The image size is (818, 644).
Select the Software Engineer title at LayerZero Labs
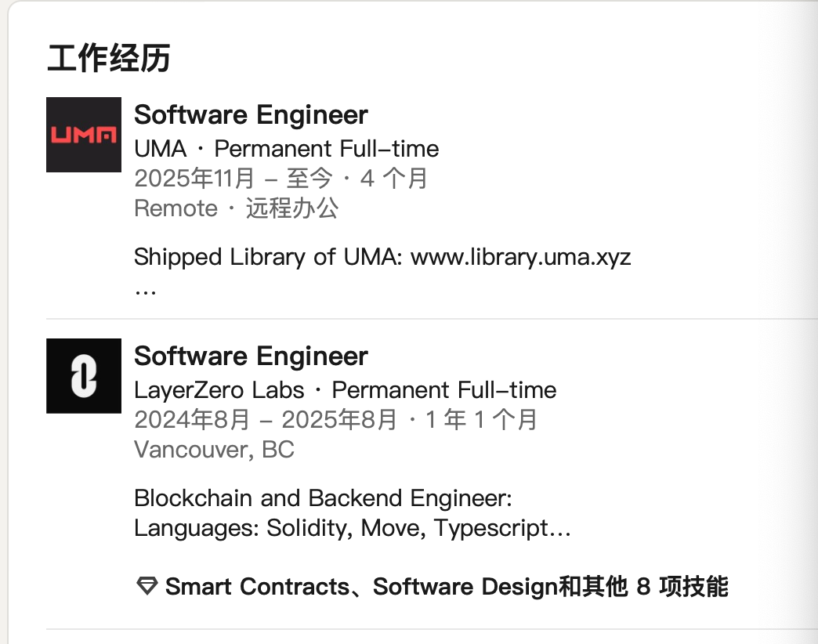pyautogui.click(x=251, y=356)
